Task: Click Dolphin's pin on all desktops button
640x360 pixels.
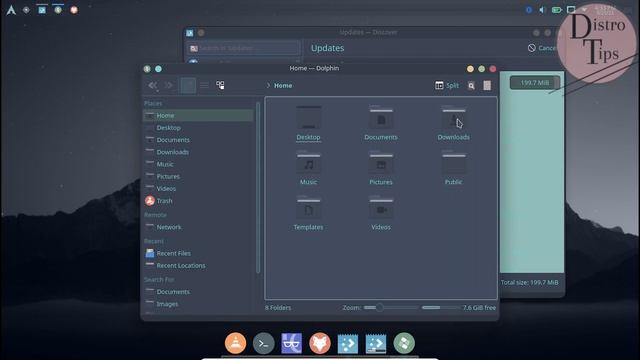Action: [158, 69]
